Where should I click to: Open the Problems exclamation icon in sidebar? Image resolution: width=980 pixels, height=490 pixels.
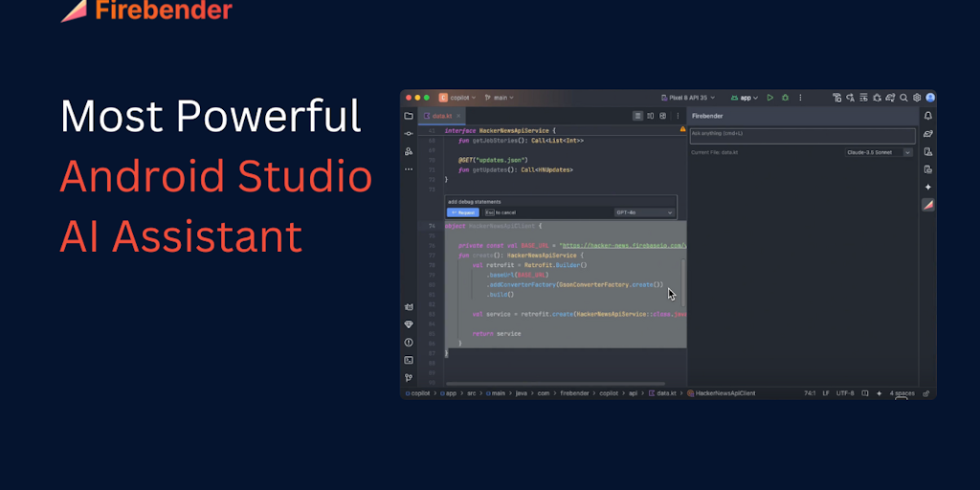tap(409, 343)
